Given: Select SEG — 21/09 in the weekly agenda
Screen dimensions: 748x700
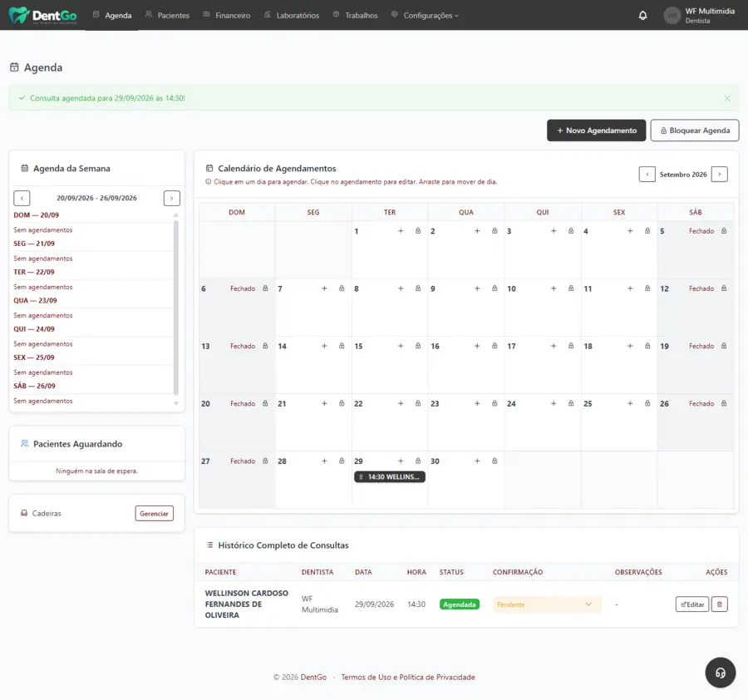Looking at the screenshot, I should coord(34,244).
